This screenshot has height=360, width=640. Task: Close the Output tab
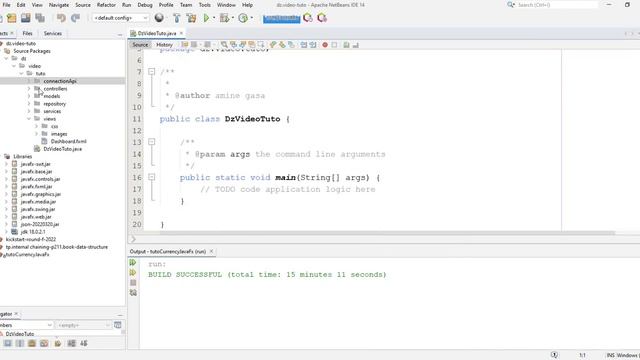[211, 251]
